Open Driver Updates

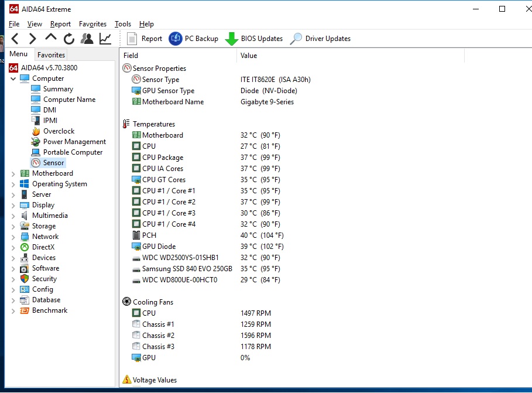point(320,39)
